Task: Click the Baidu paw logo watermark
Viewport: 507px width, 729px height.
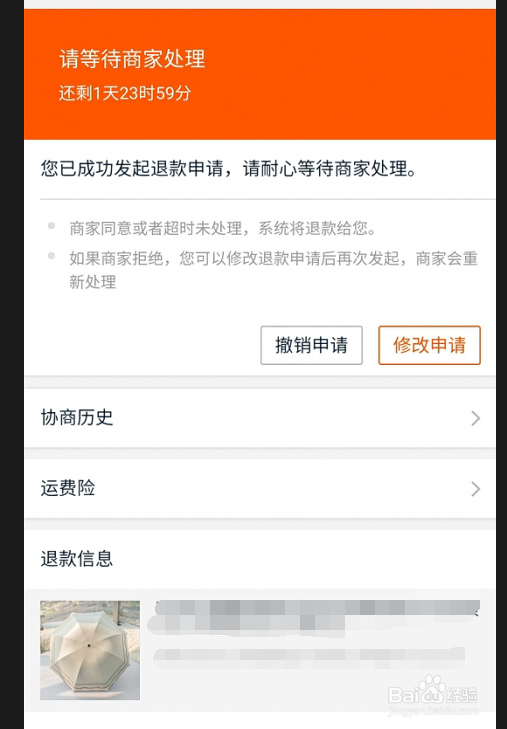Action: (x=432, y=690)
